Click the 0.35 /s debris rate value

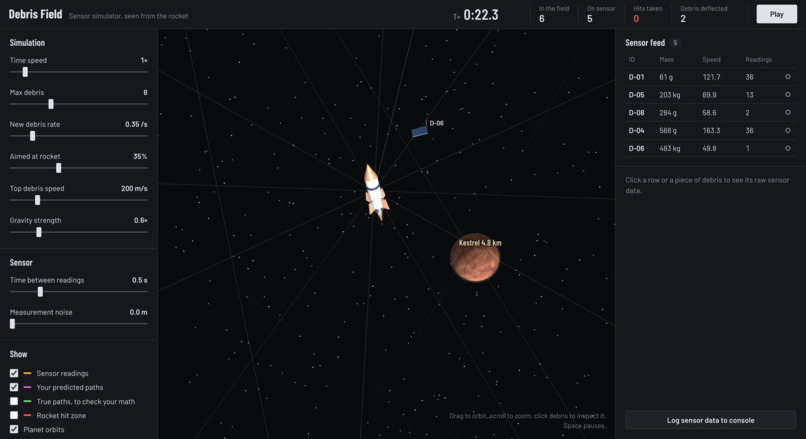coord(136,124)
